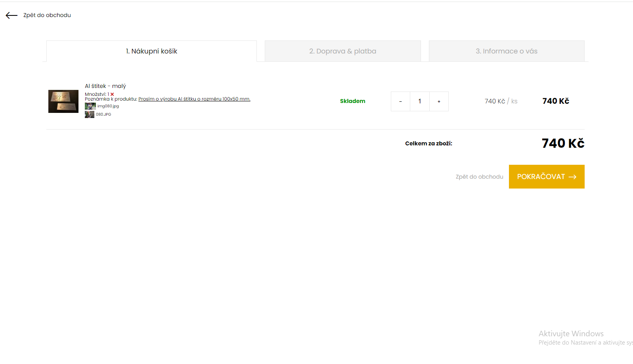Screen dimensions: 633x364
Task: Click top-left Zpět do obchodu text
Action: coord(47,15)
